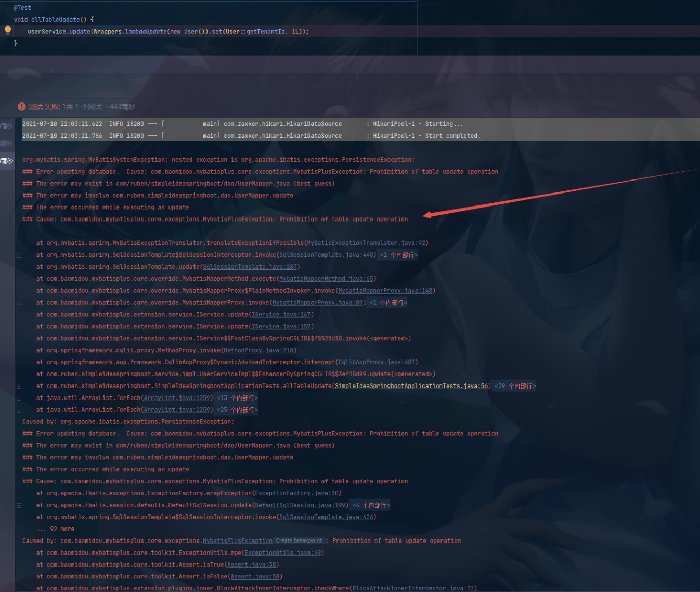This screenshot has width=700, height=592.
Task: Open SimpleIdeaSpringbootApplicationTests.java:56 link
Action: [411, 386]
